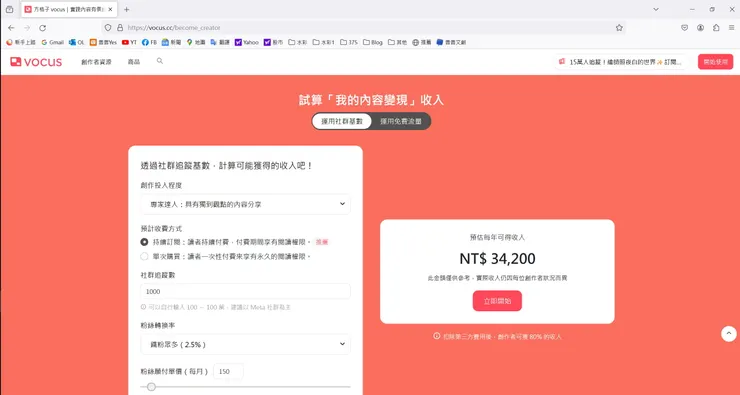This screenshot has height=395, width=740.
Task: Open the 15萬人追蹤 announcement banner
Action: coord(621,62)
